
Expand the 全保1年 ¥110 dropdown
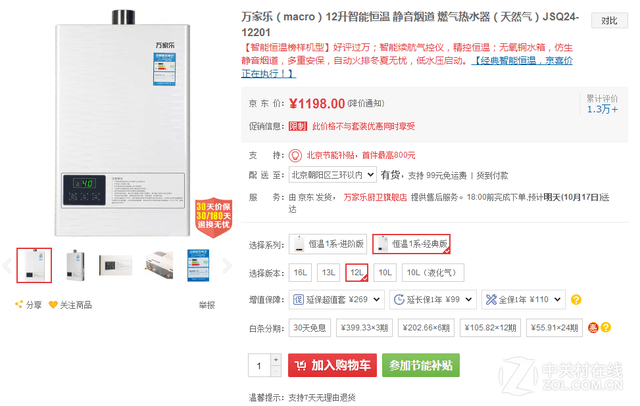point(524,300)
